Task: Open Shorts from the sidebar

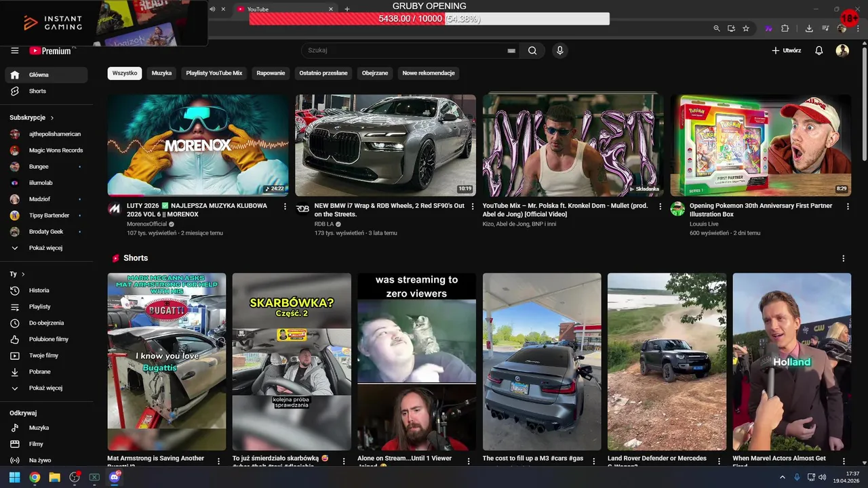Action: [x=46, y=91]
